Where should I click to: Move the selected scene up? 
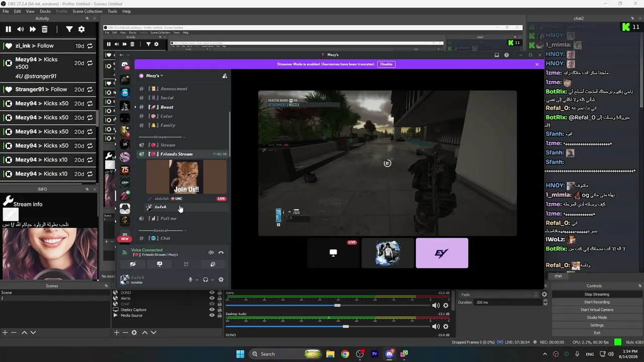tap(24, 332)
